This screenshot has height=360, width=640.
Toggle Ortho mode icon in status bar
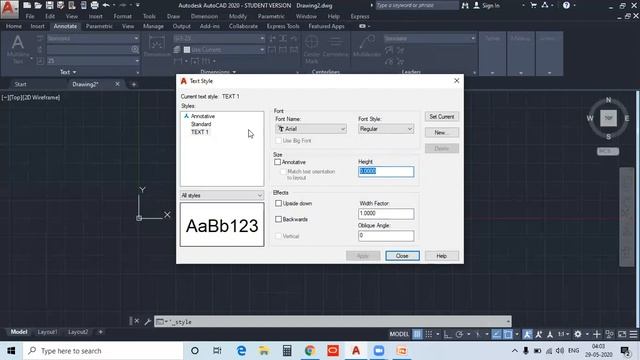point(448,334)
